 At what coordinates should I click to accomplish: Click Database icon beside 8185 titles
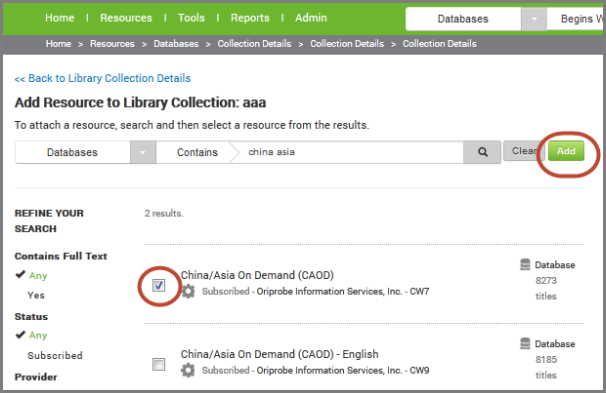point(525,344)
